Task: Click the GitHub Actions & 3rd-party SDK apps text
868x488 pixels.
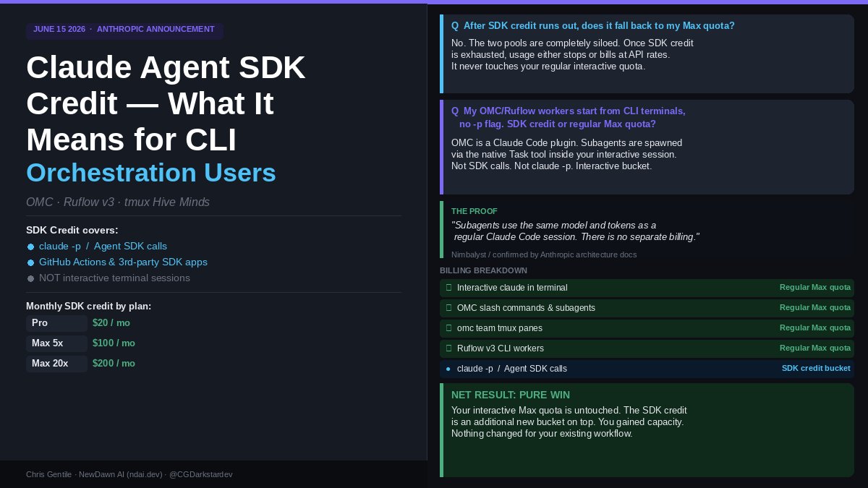Action: (x=123, y=262)
